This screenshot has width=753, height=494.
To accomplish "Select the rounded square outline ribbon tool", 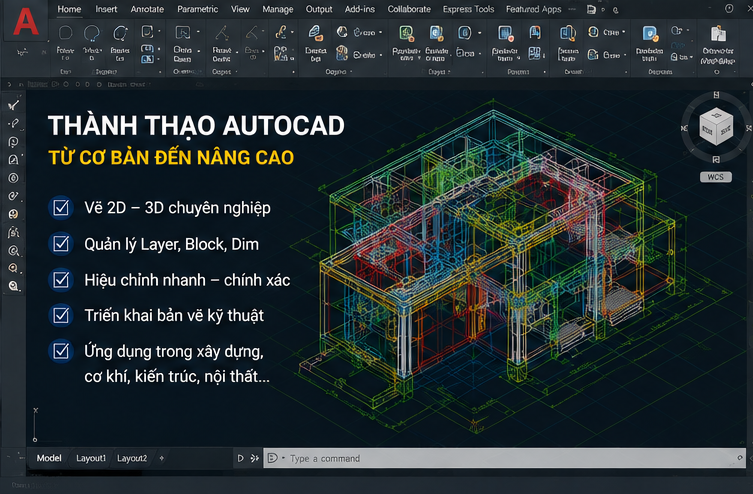I will click(65, 33).
